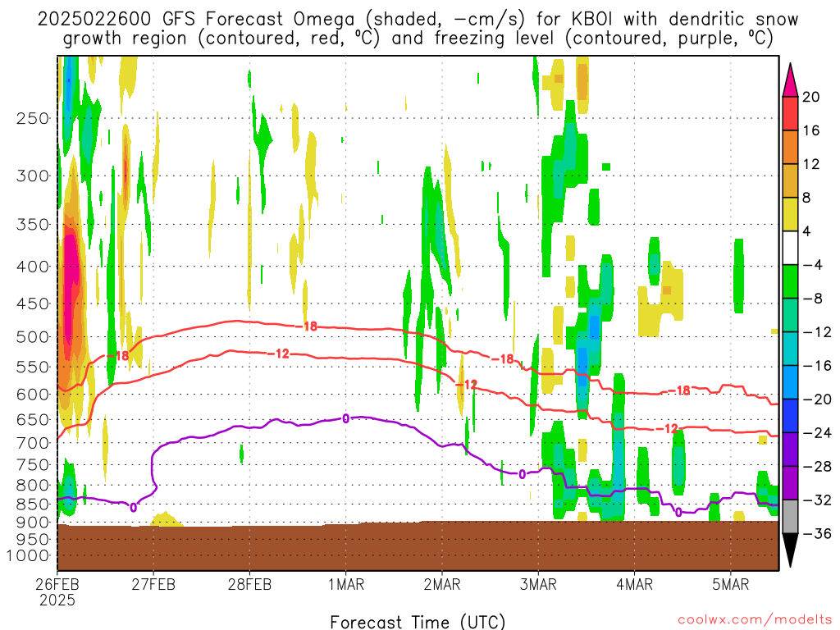Click the 850 pressure level label
Viewport: 840px width, 630px height.
click(x=33, y=504)
